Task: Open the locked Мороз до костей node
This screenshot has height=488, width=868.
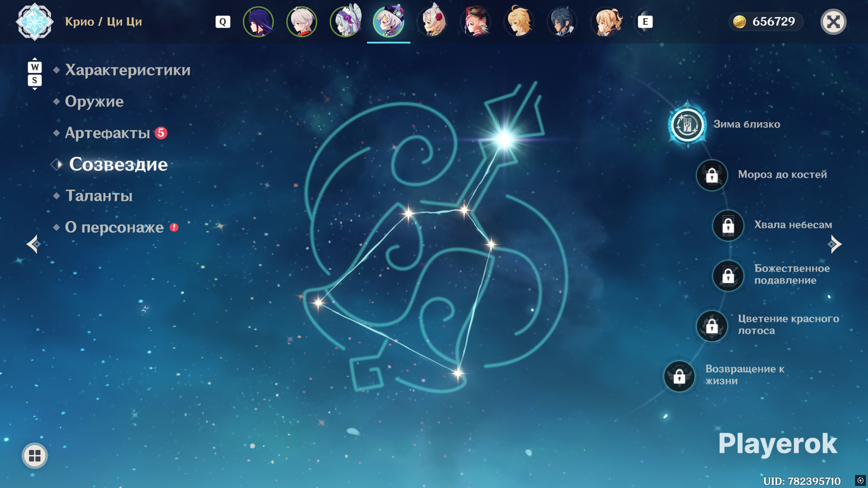Action: 712,175
